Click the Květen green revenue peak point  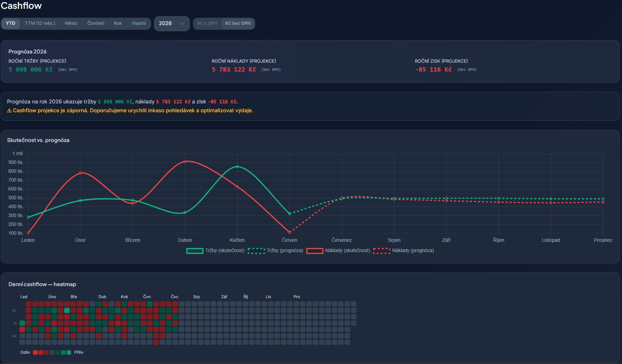[237, 166]
